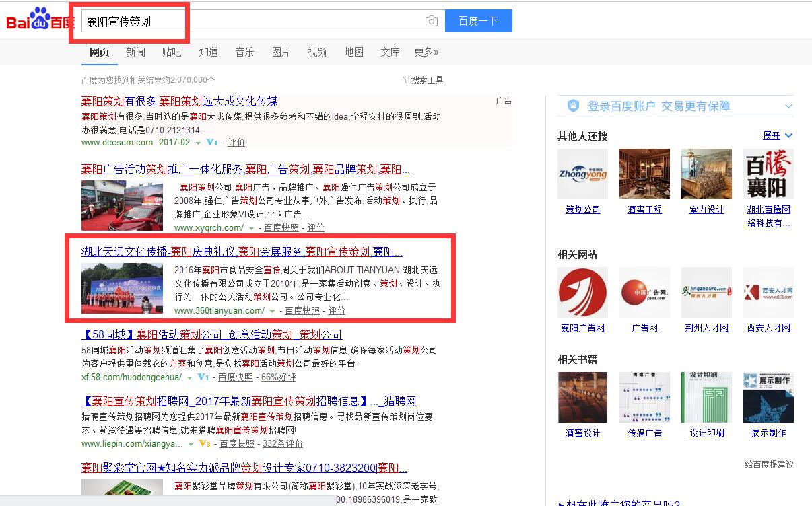Image resolution: width=812 pixels, height=506 pixels.
Task: Open result 襄阳聚彩堂官网
Action: tap(244, 468)
